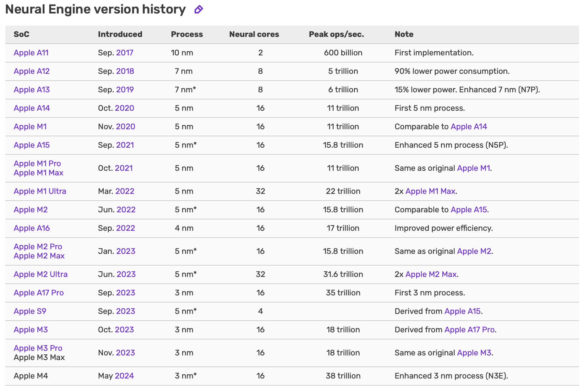Open the Apple A12 SoC link

32,71
